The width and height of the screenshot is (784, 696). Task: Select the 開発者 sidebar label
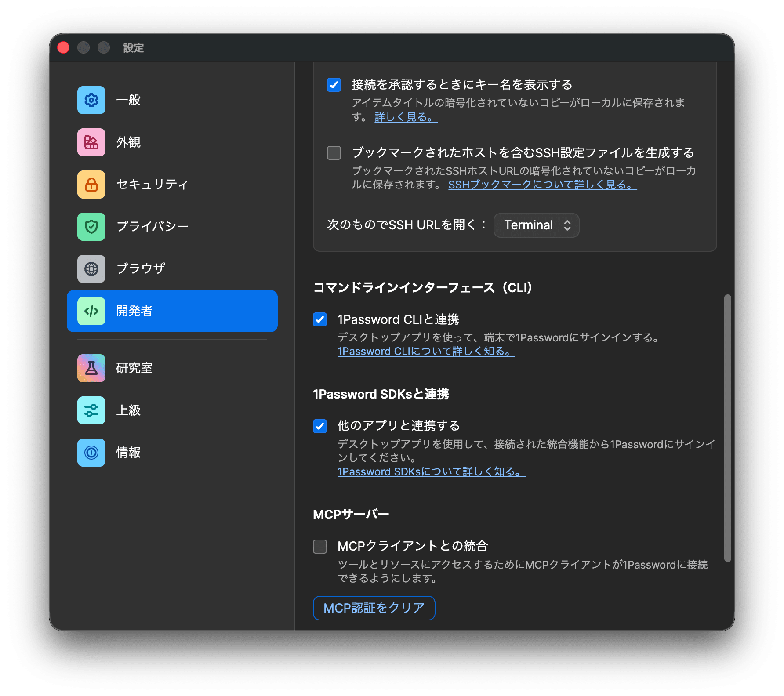pyautogui.click(x=134, y=311)
